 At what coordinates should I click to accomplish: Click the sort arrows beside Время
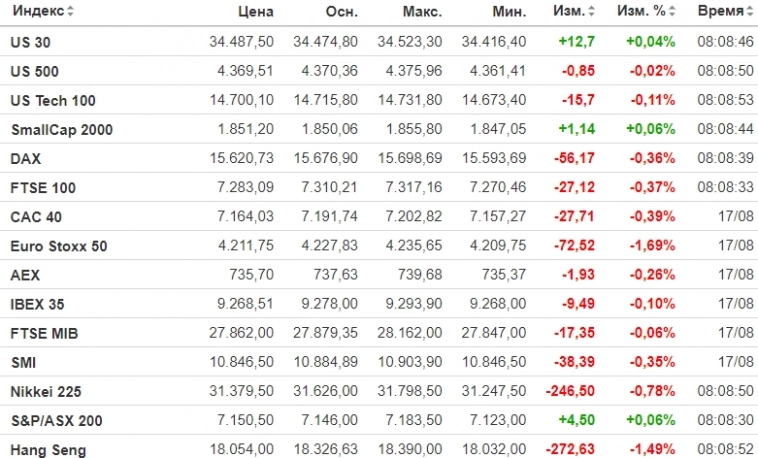tap(749, 12)
